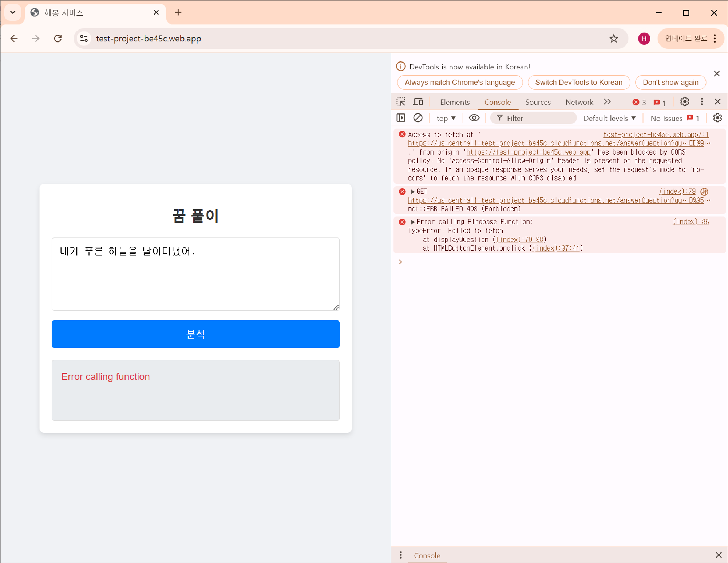728x563 pixels.
Task: Open the top context dropdown
Action: 446,118
